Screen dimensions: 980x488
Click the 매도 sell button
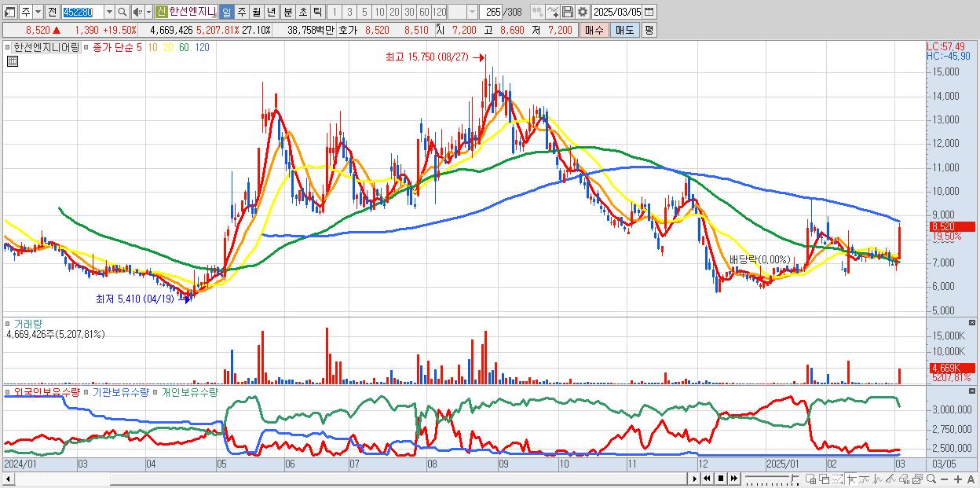624,30
